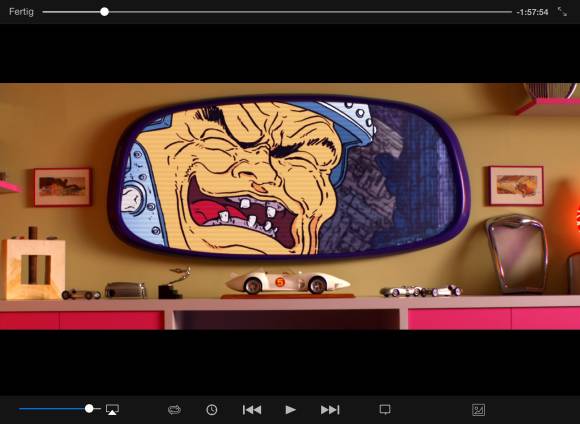The height and width of the screenshot is (424, 580).
Task: Tap Fertig to close the player
Action: tap(21, 12)
